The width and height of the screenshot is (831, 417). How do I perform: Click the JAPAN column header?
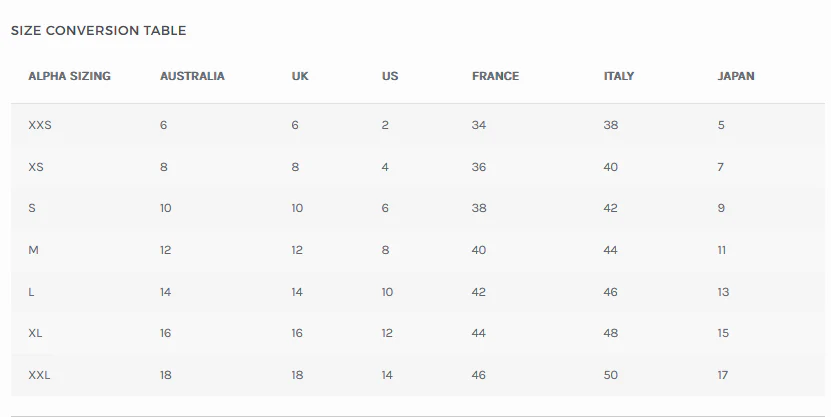tap(736, 76)
